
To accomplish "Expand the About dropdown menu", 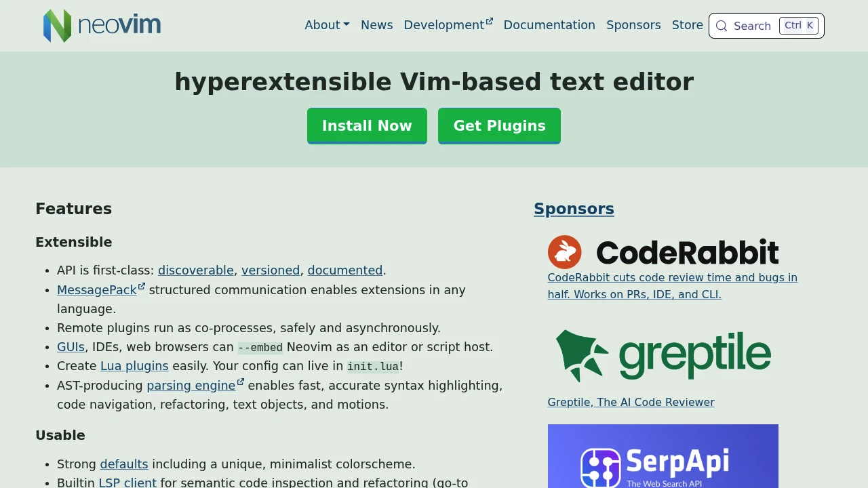I will [x=327, y=25].
